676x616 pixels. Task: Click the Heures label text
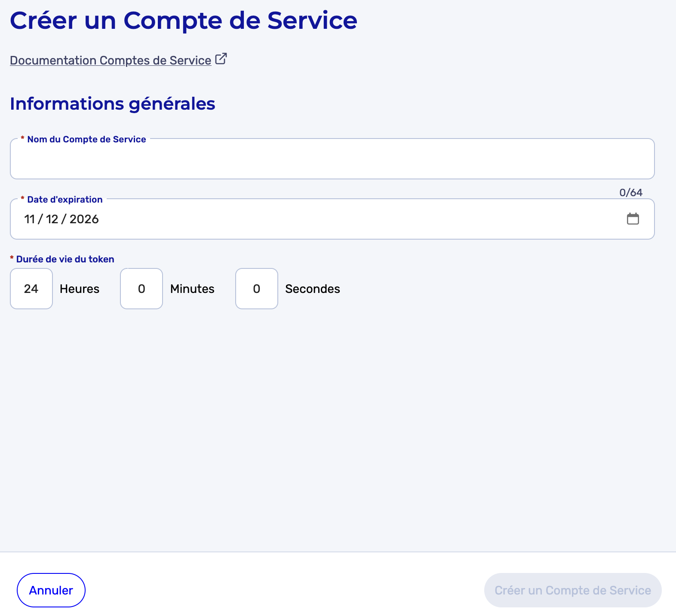[80, 289]
